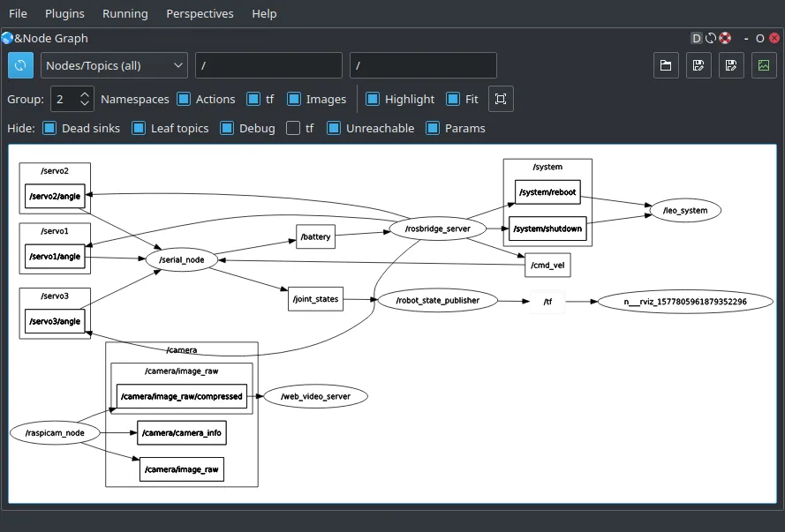Click the Fit-in-view crosshair icon

pos(501,99)
